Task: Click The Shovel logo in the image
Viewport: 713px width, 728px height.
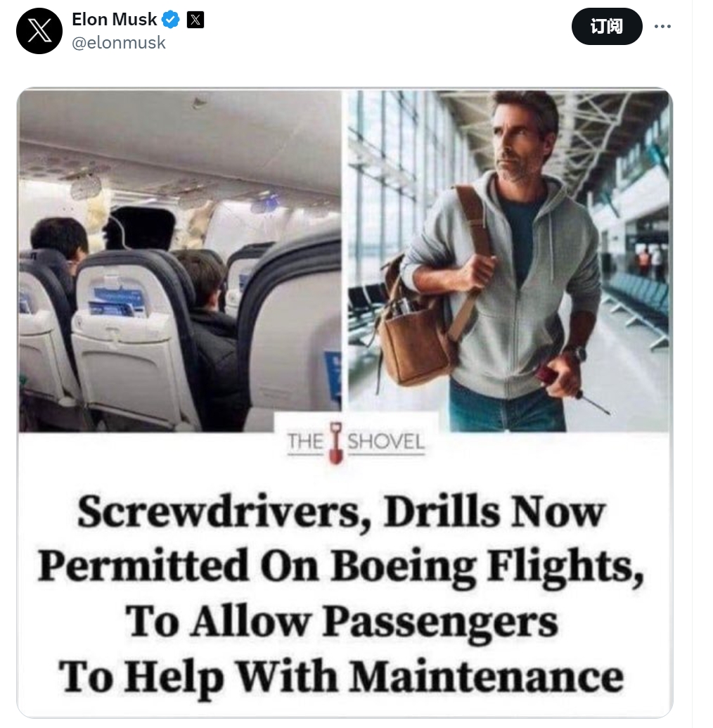Action: pos(356,442)
